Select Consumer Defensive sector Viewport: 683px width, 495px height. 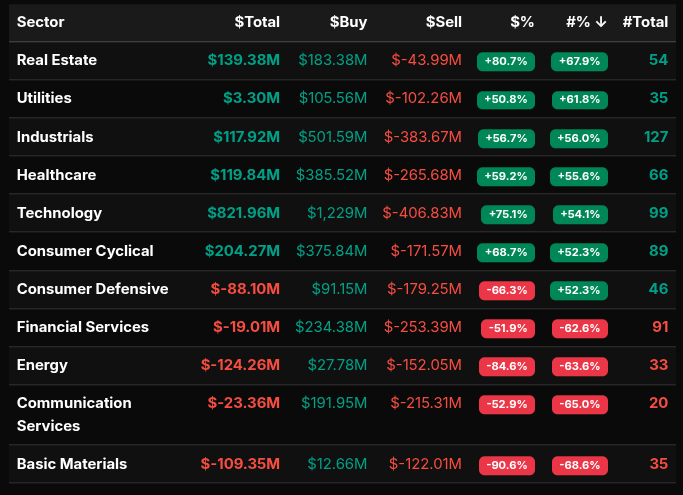pyautogui.click(x=92, y=289)
